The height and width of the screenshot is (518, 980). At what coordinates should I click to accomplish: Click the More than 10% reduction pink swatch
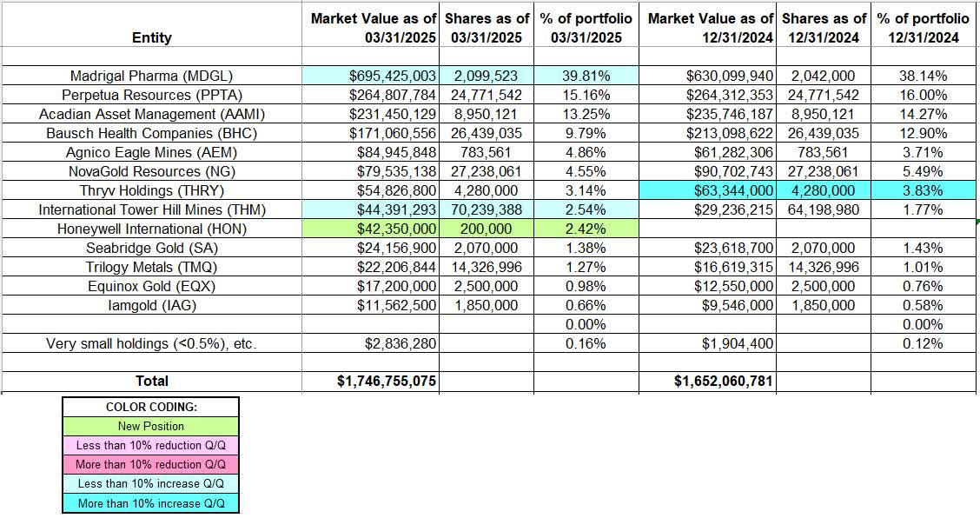[x=149, y=464]
